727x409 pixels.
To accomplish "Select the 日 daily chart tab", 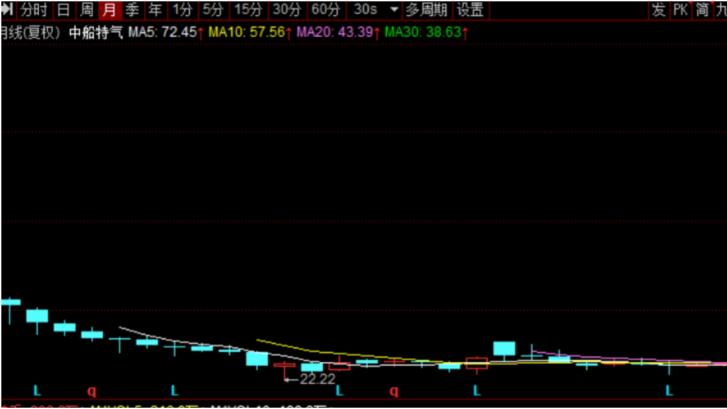I will (64, 10).
